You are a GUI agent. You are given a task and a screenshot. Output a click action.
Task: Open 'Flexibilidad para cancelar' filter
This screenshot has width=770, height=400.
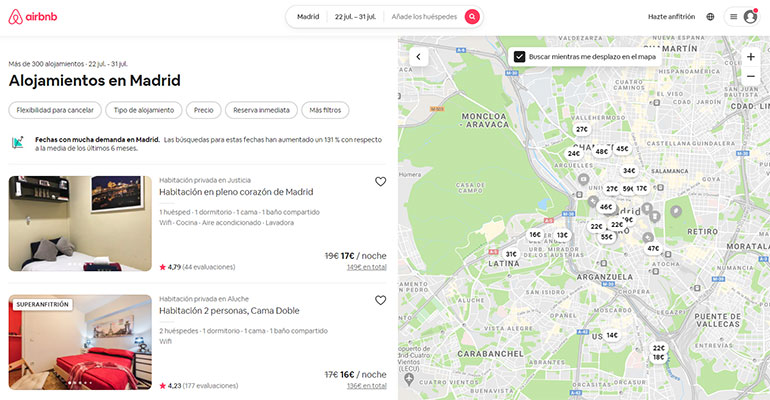55,110
